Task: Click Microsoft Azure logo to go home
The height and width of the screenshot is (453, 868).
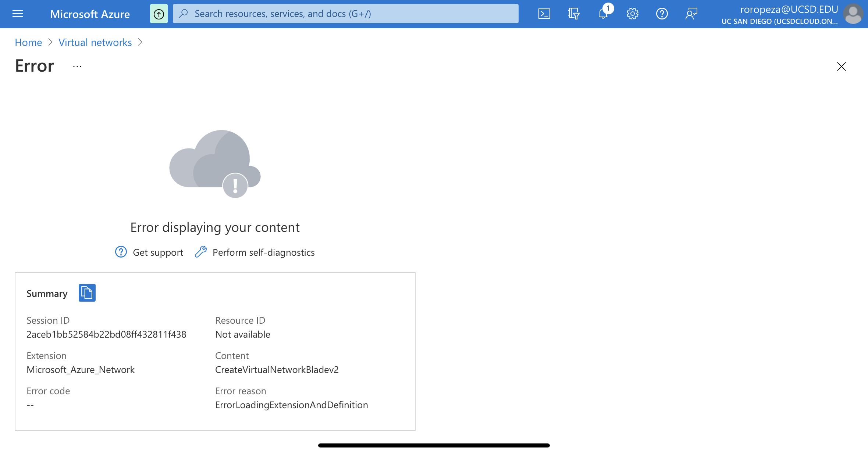Action: point(89,14)
